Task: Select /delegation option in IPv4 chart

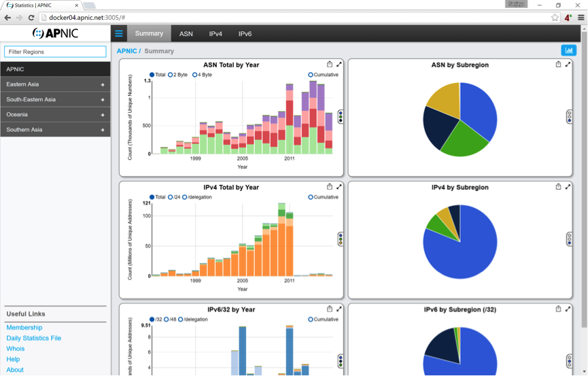Action: (x=197, y=197)
